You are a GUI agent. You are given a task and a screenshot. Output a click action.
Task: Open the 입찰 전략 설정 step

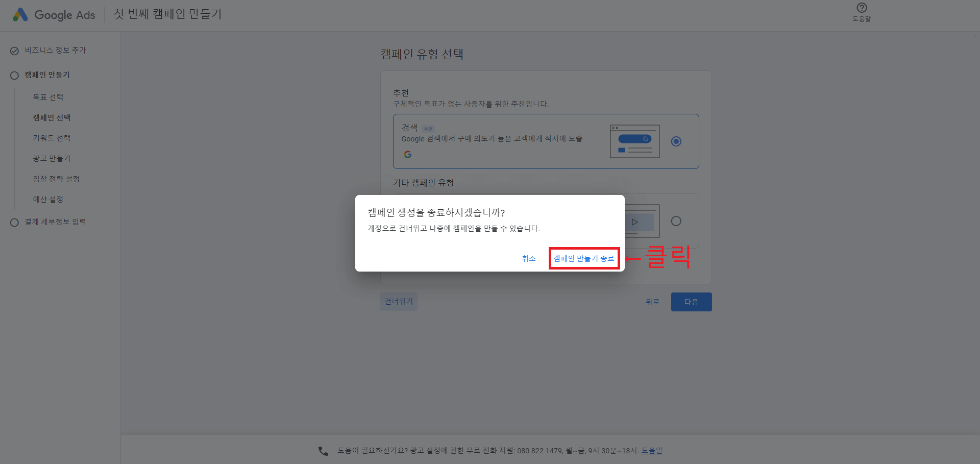coord(56,179)
